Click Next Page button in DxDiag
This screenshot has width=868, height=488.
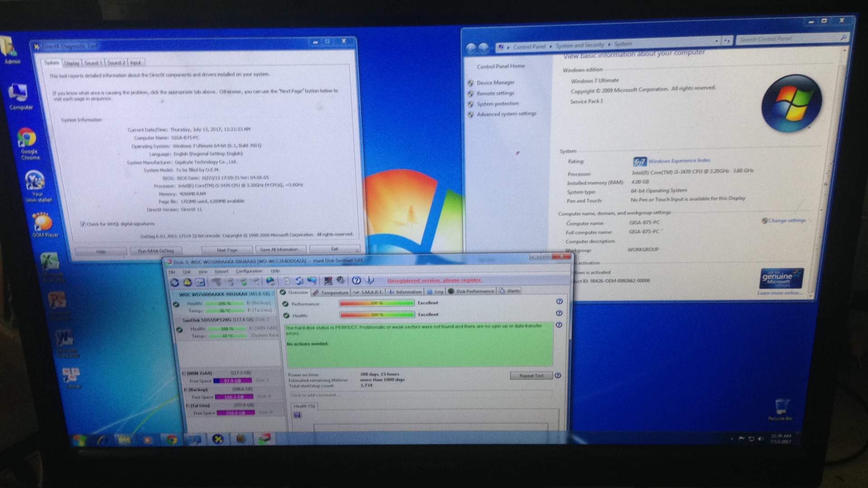tap(227, 250)
